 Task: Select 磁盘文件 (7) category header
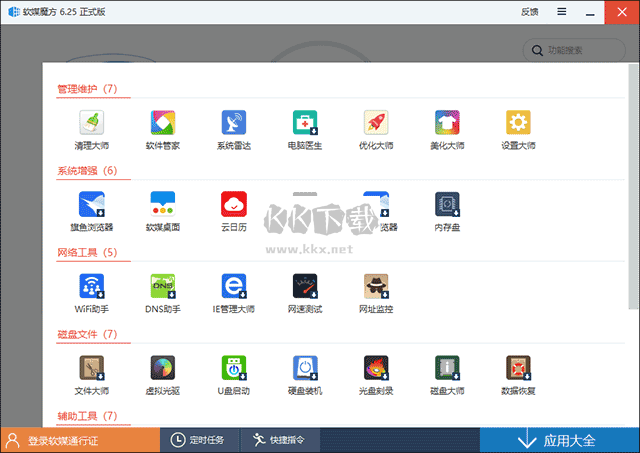[87, 335]
